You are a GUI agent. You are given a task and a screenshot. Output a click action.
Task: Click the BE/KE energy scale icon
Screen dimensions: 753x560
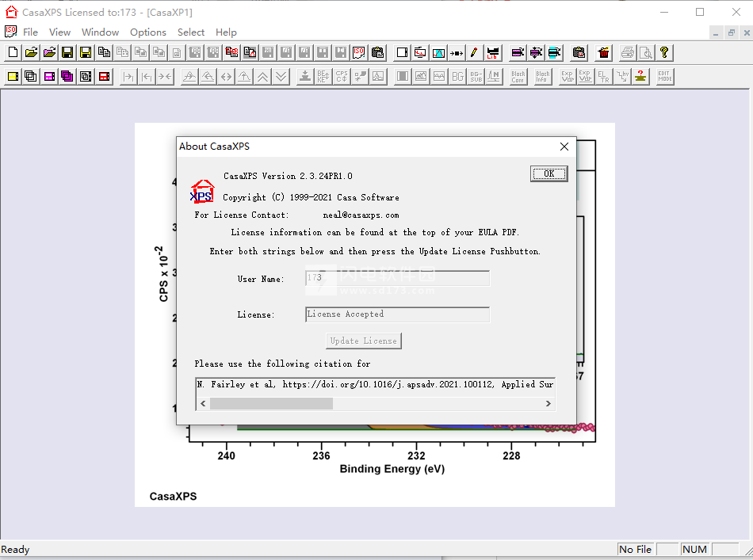[x=323, y=76]
